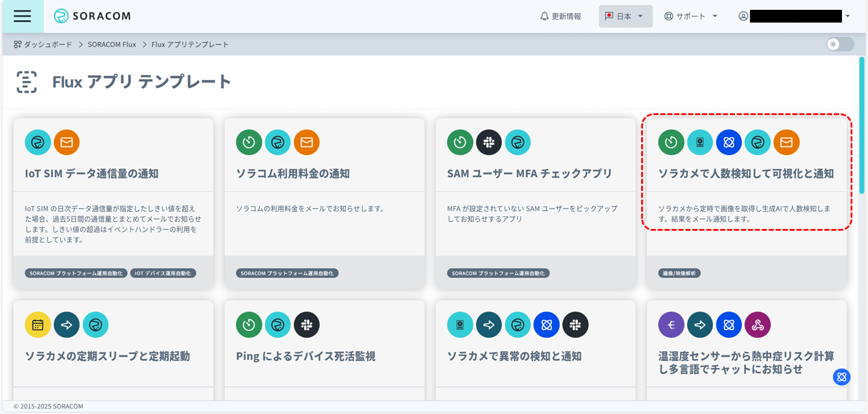Click SORACOM icon on IoT SIM データ通信量 card
This screenshot has width=868, height=414.
coord(38,142)
